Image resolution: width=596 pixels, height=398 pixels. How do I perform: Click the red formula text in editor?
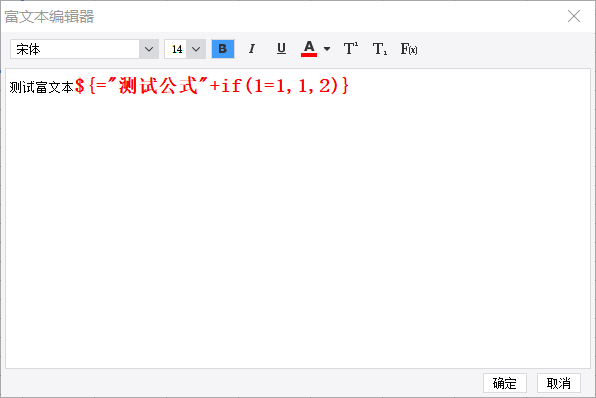coord(211,86)
